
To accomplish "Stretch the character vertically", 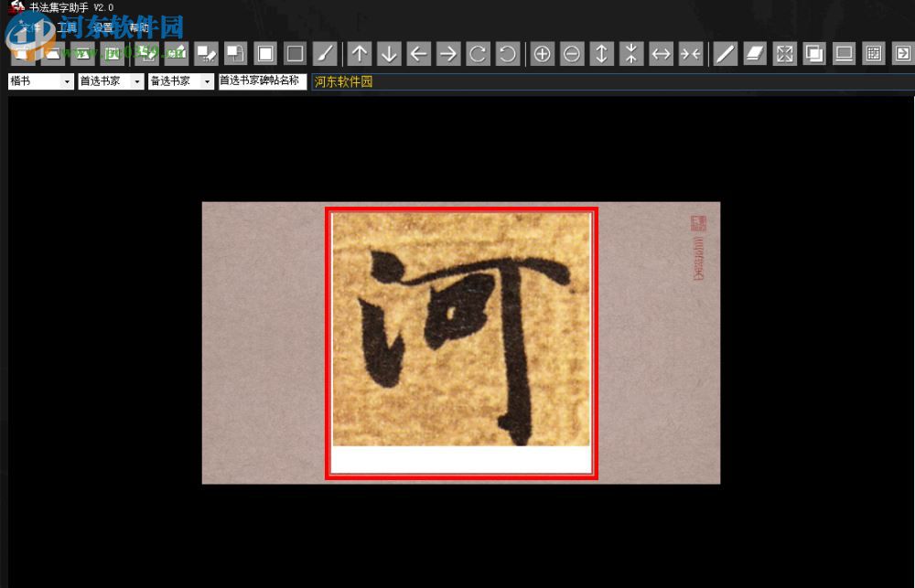I will coord(601,53).
